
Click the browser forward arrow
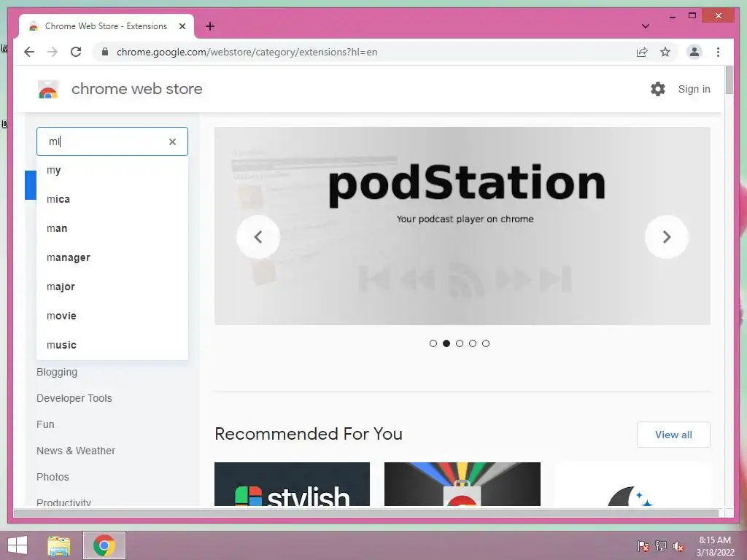53,52
